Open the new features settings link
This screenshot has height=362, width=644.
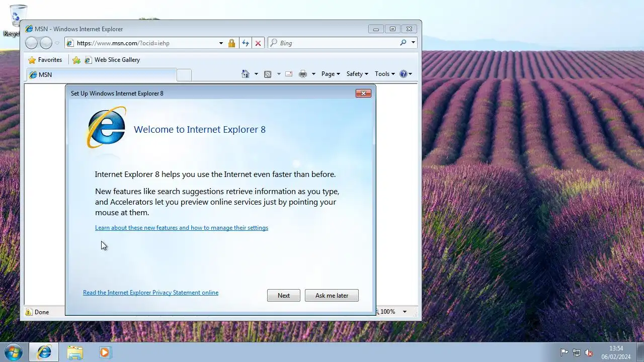point(182,228)
